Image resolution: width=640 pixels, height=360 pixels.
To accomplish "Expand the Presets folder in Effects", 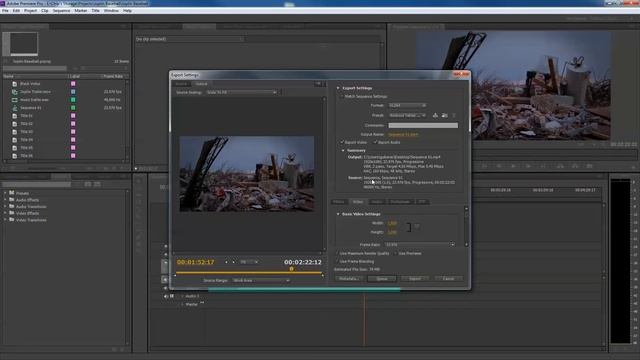I will pos(5,193).
